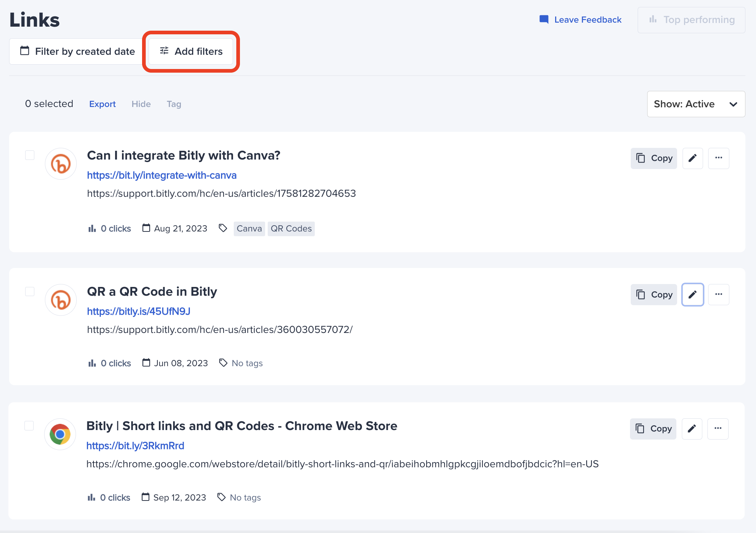Export selected links

pyautogui.click(x=102, y=104)
